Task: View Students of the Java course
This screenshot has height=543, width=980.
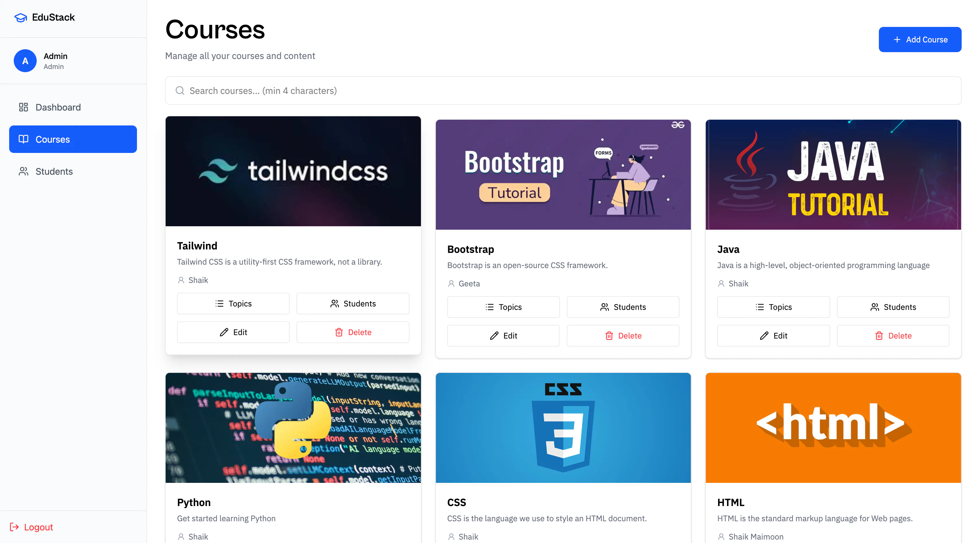Action: tap(893, 307)
